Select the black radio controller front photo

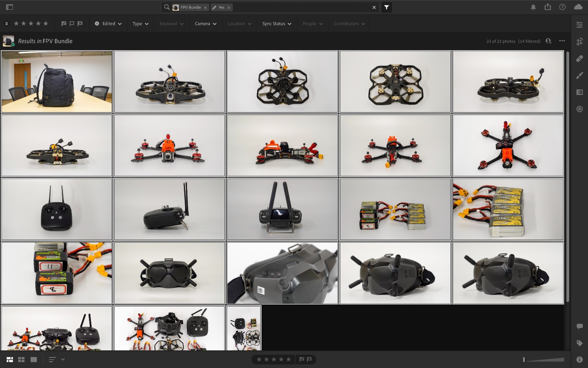click(x=57, y=209)
